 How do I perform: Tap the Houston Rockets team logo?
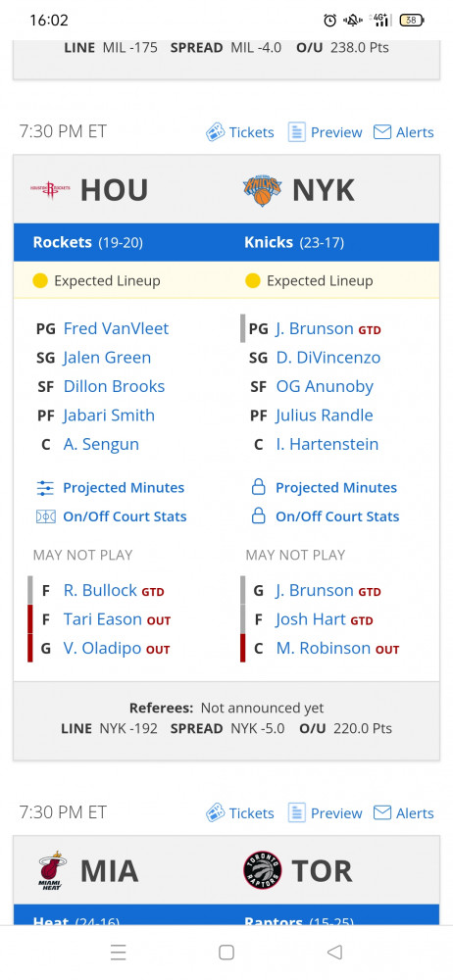(x=51, y=189)
